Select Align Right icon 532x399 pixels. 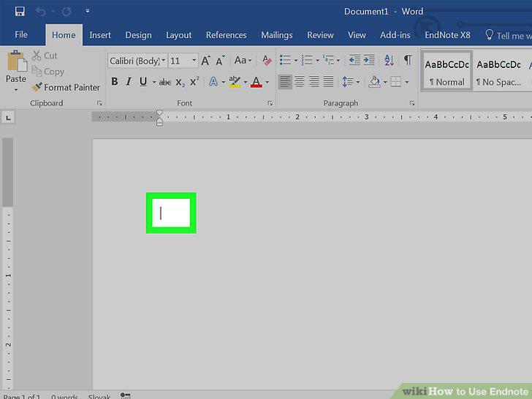click(x=313, y=82)
